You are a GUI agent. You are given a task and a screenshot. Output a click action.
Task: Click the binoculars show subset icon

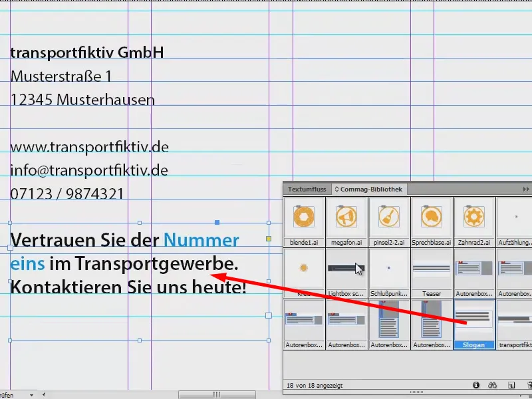click(x=492, y=385)
